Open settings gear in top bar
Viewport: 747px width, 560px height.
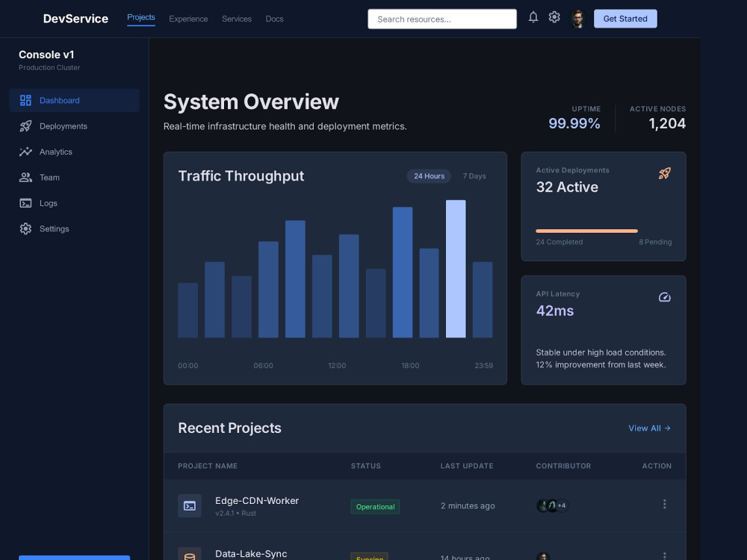click(554, 18)
